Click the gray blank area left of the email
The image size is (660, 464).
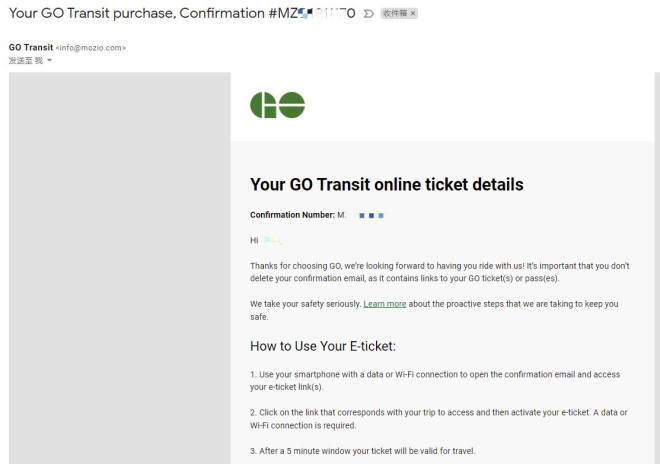120,268
